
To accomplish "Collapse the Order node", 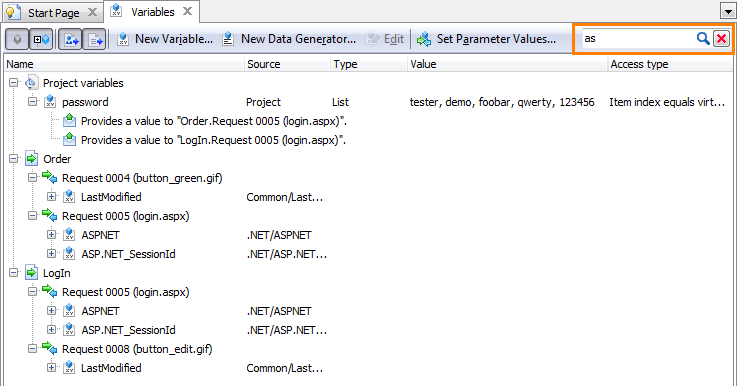I will coord(14,158).
